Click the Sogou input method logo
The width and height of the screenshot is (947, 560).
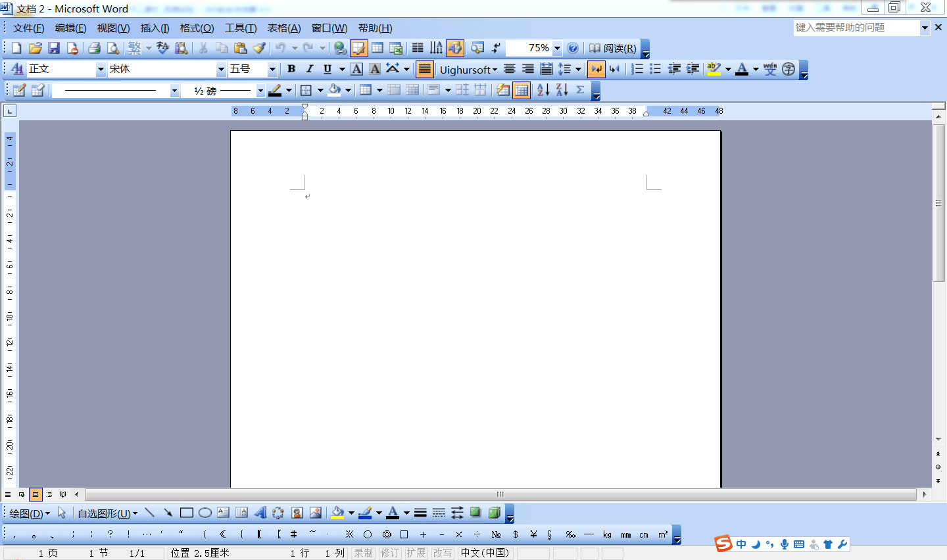(x=723, y=544)
